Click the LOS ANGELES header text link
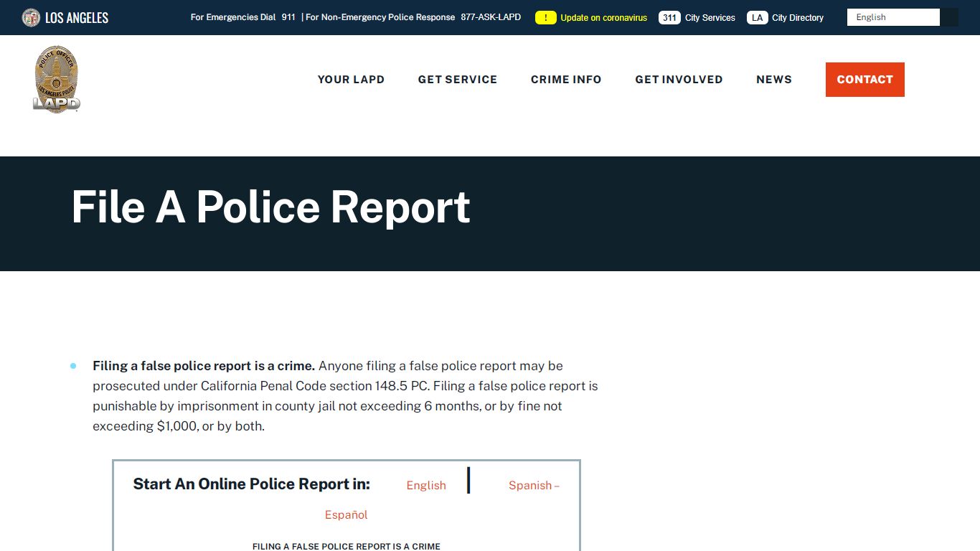Image resolution: width=980 pixels, height=551 pixels. [77, 17]
